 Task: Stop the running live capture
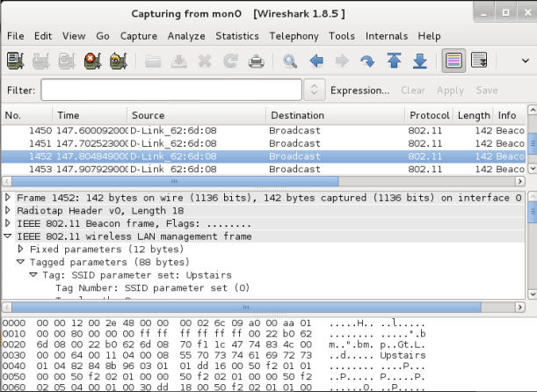point(91,61)
